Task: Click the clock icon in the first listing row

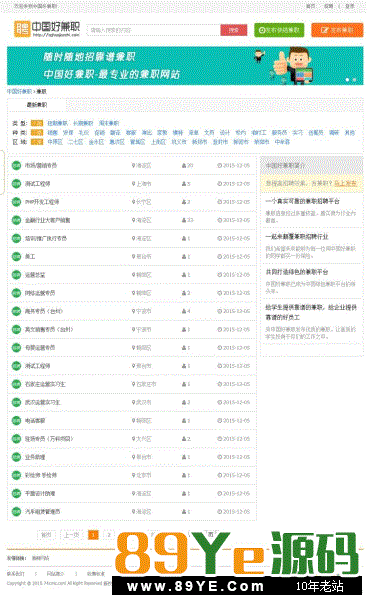Action: click(x=220, y=166)
